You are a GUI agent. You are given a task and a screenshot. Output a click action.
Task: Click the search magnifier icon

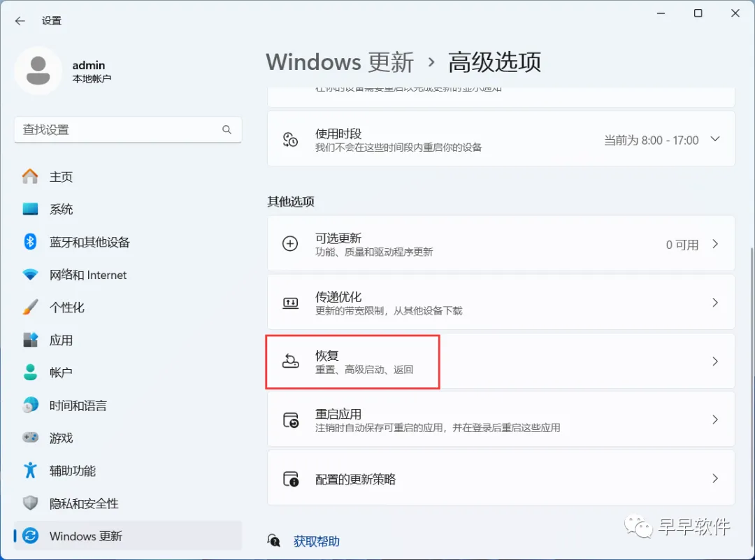tap(226, 129)
